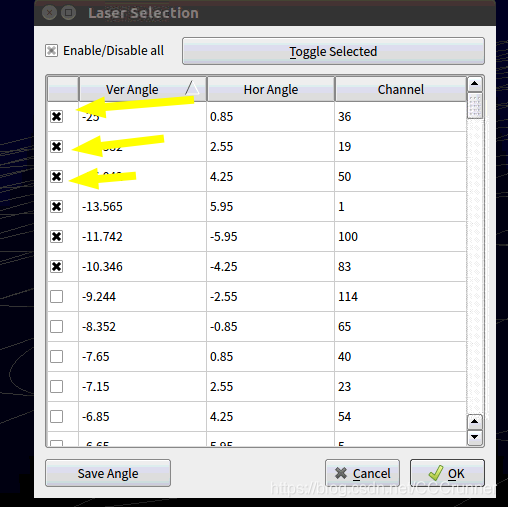Check the box in the -7.65 row
The width and height of the screenshot is (508, 507).
point(57,357)
